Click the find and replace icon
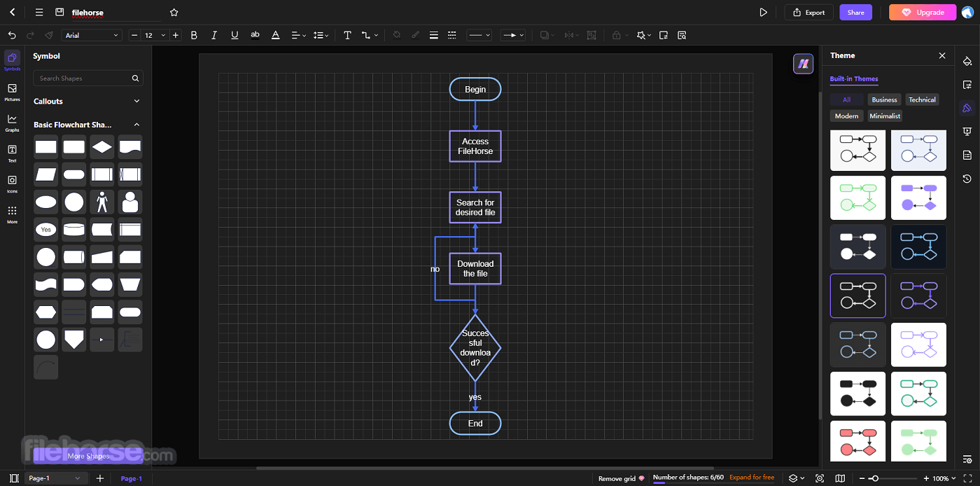The image size is (980, 486). 682,35
